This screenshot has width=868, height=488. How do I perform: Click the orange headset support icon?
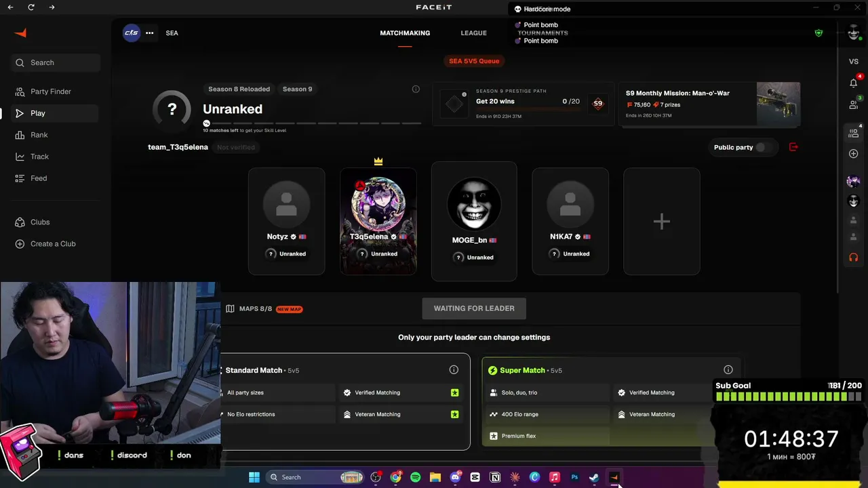pyautogui.click(x=853, y=258)
